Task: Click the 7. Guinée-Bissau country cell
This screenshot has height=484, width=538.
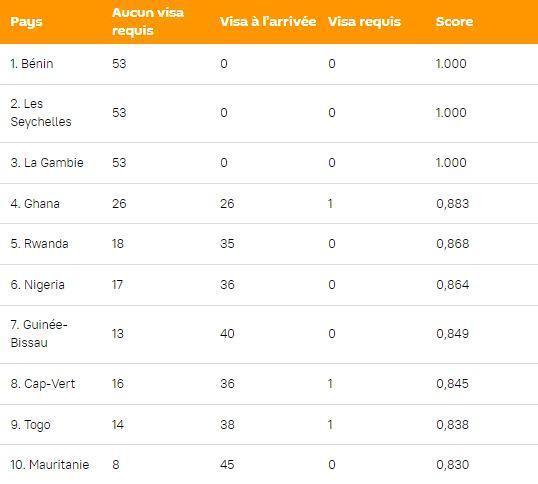Action: pos(39,334)
